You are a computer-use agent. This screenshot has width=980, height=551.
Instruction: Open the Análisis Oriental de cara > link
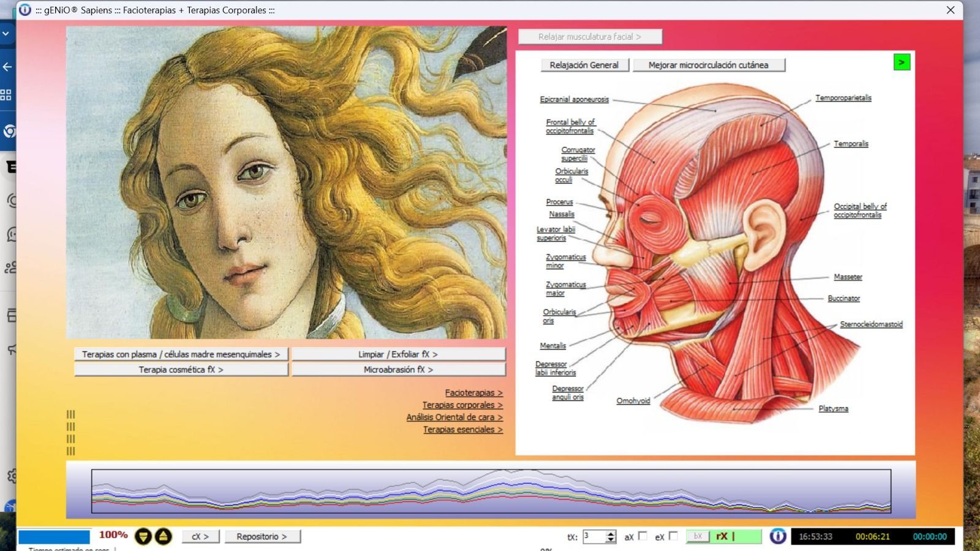tap(454, 417)
